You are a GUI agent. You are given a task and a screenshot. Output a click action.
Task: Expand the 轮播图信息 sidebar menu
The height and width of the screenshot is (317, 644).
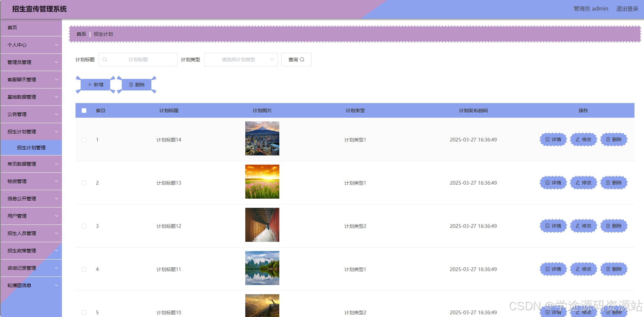(31, 285)
